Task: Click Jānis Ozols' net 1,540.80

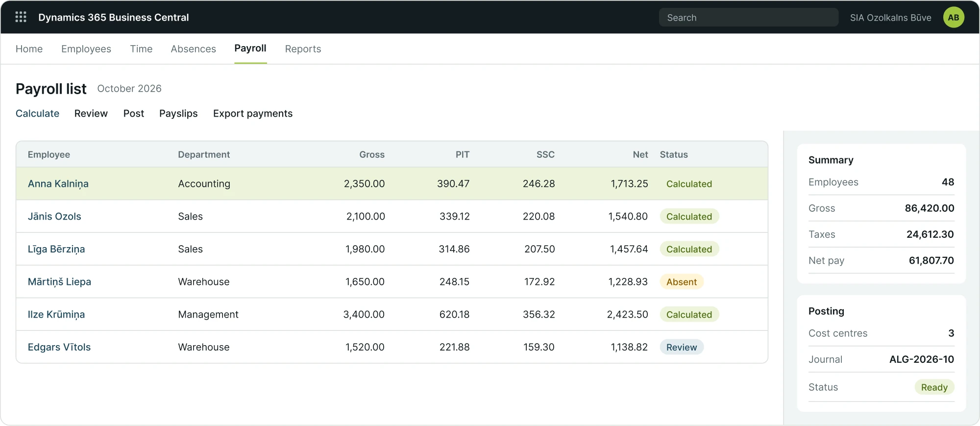Action: pos(628,216)
